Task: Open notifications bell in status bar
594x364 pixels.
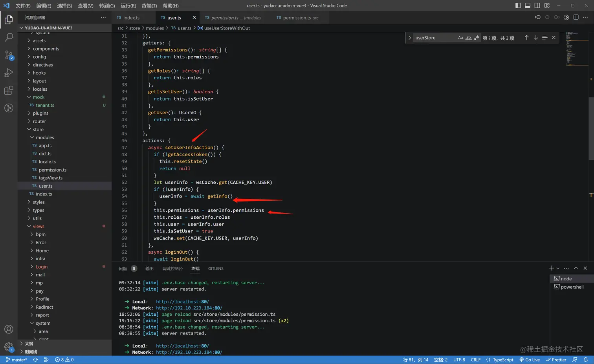Action: tap(585, 360)
